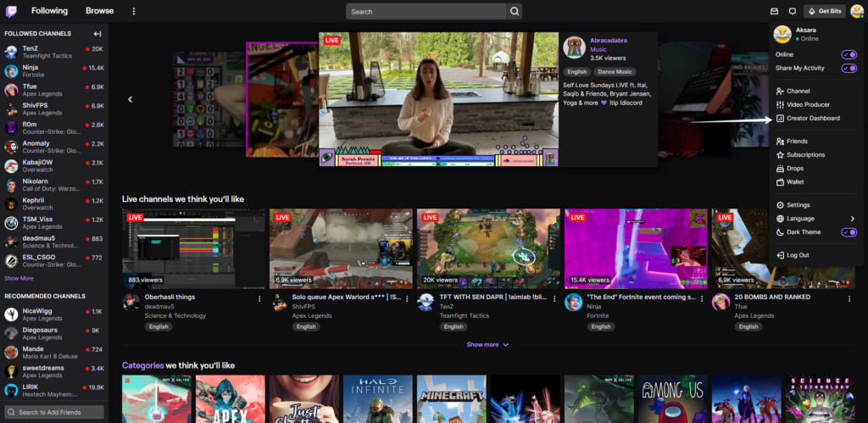Expand the Language submenu chevron

point(853,219)
